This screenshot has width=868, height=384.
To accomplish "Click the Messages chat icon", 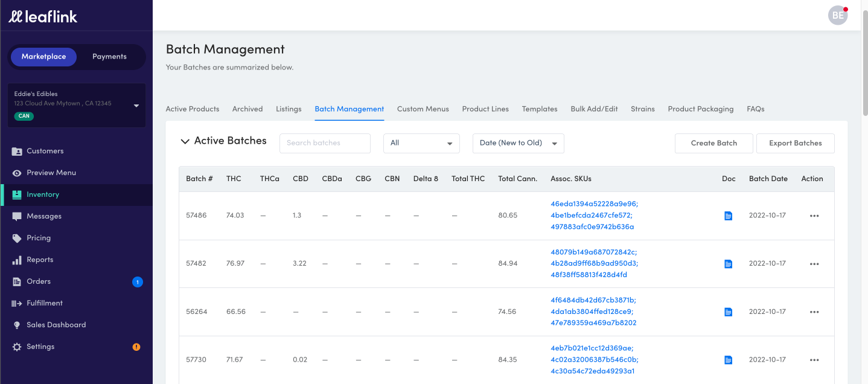I will (17, 216).
